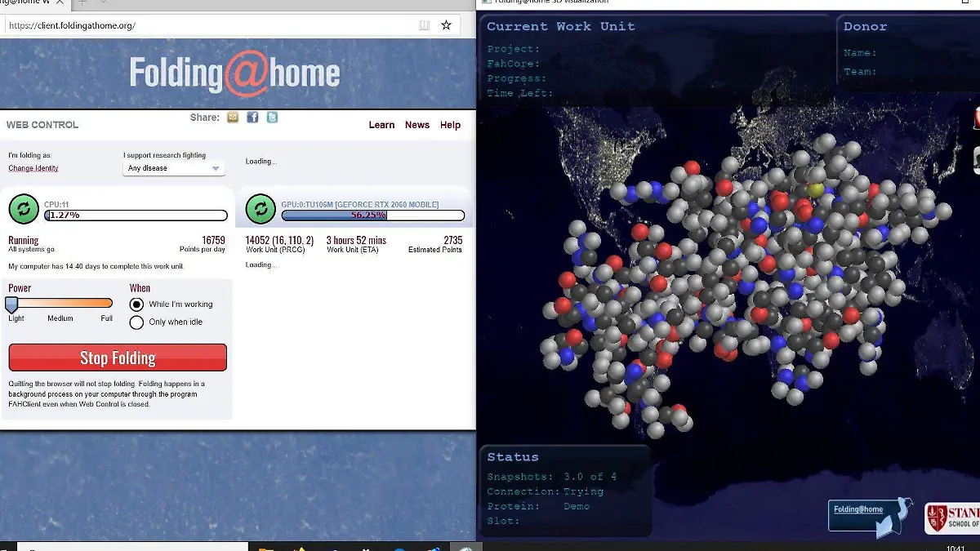
Task: Click the 'CPU:11' slot label
Action: click(55, 205)
